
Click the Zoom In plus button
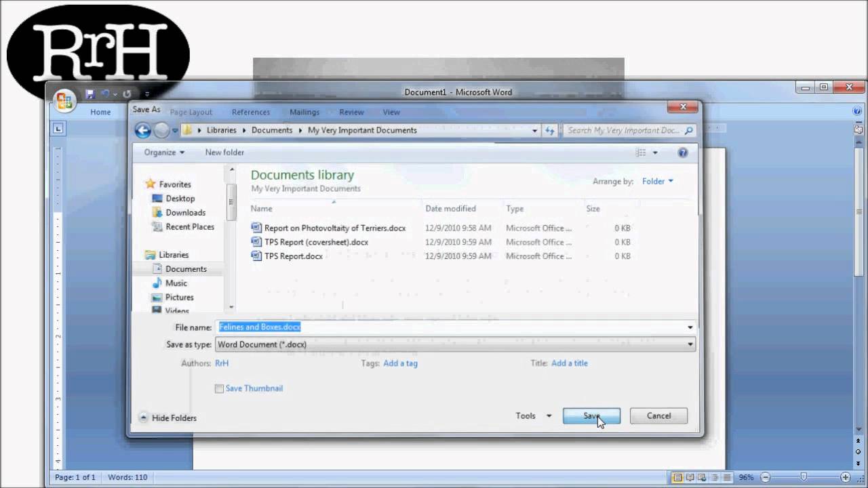[846, 477]
